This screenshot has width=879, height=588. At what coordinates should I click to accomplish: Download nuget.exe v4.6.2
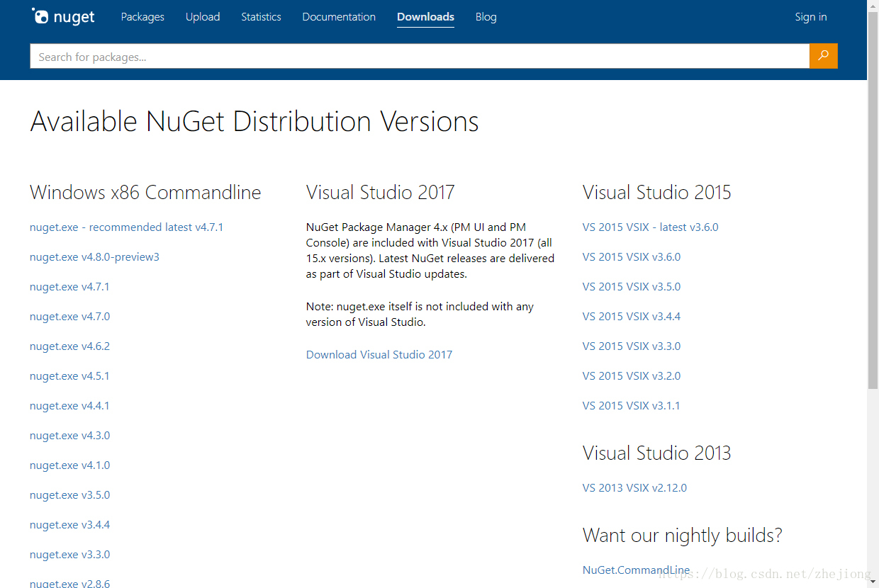pos(70,346)
